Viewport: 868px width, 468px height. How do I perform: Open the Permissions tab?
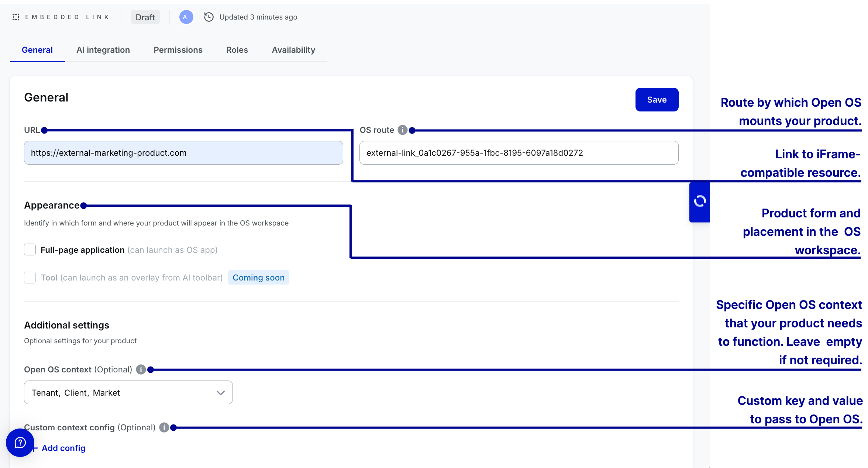[x=178, y=50]
